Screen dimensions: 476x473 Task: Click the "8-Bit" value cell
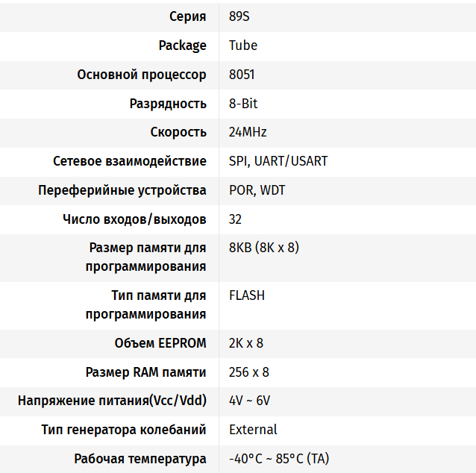[x=243, y=104]
